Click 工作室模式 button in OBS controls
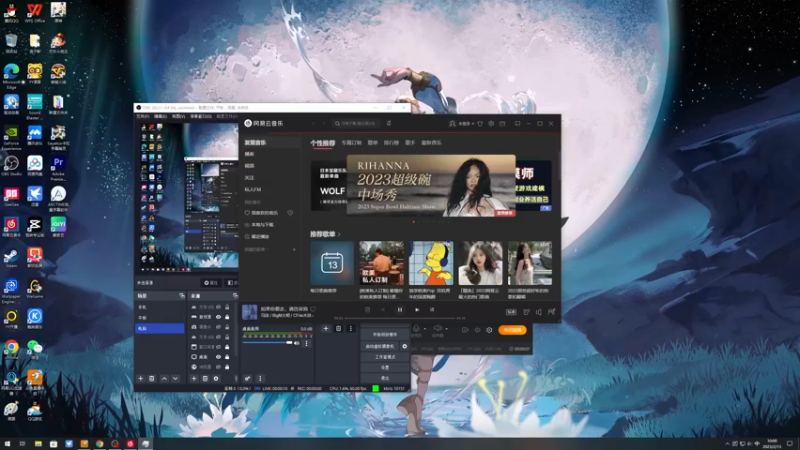 coord(385,357)
